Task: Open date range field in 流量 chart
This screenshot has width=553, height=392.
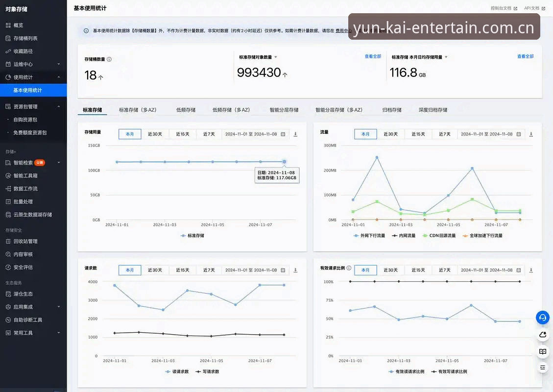Action: [491, 134]
